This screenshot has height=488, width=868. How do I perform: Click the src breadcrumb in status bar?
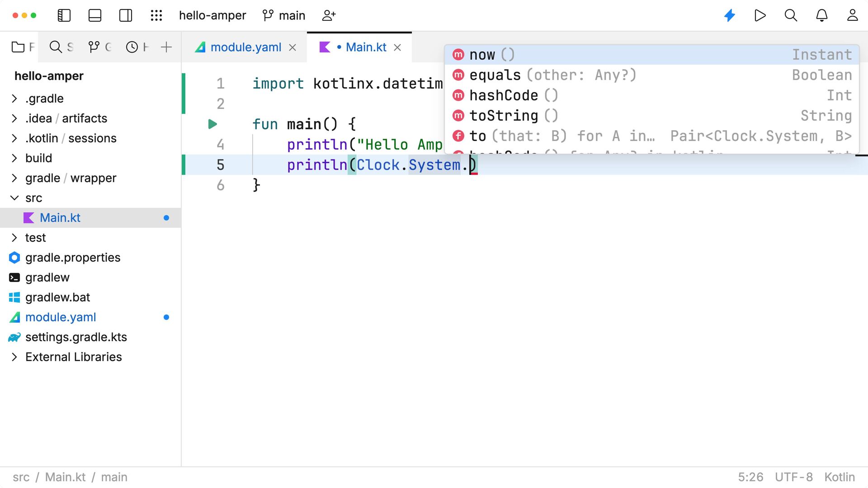pyautogui.click(x=21, y=477)
